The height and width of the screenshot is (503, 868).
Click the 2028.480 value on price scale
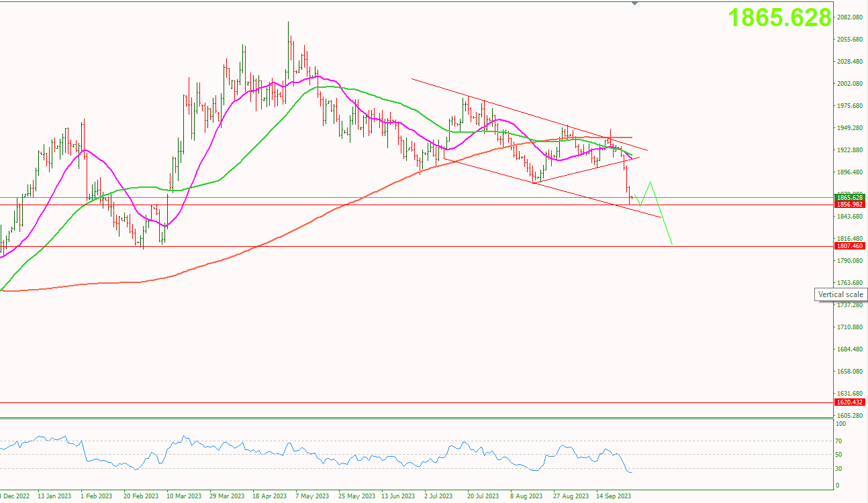(x=850, y=62)
